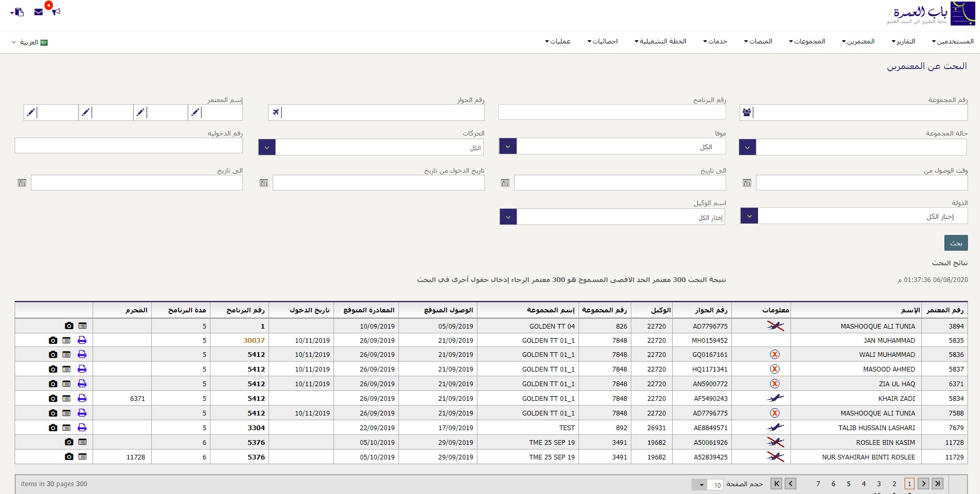Image resolution: width=980 pixels, height=494 pixels.
Task: Sort by رقم المعتمر column header
Action: [x=944, y=310]
